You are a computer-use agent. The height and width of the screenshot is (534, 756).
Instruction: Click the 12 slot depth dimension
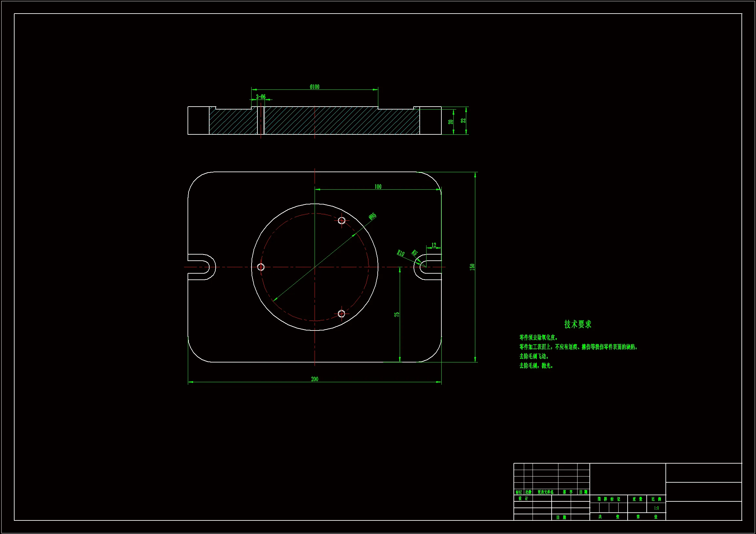(x=434, y=245)
